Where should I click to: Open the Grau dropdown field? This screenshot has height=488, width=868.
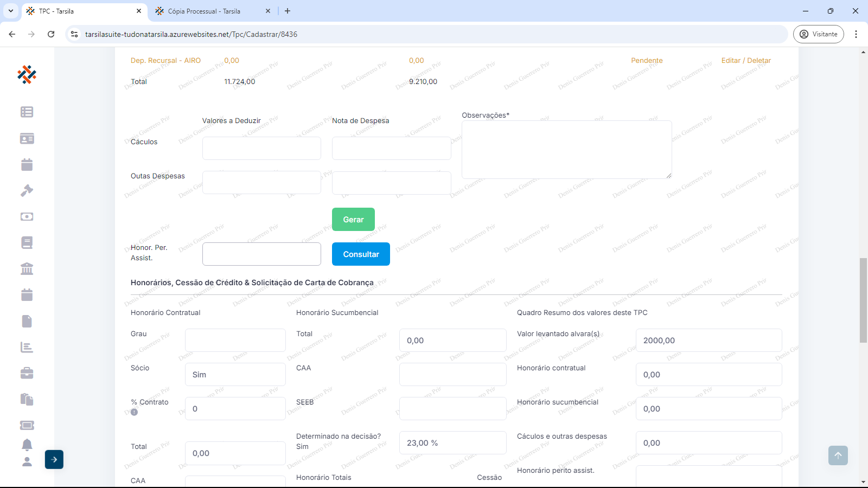pyautogui.click(x=235, y=341)
